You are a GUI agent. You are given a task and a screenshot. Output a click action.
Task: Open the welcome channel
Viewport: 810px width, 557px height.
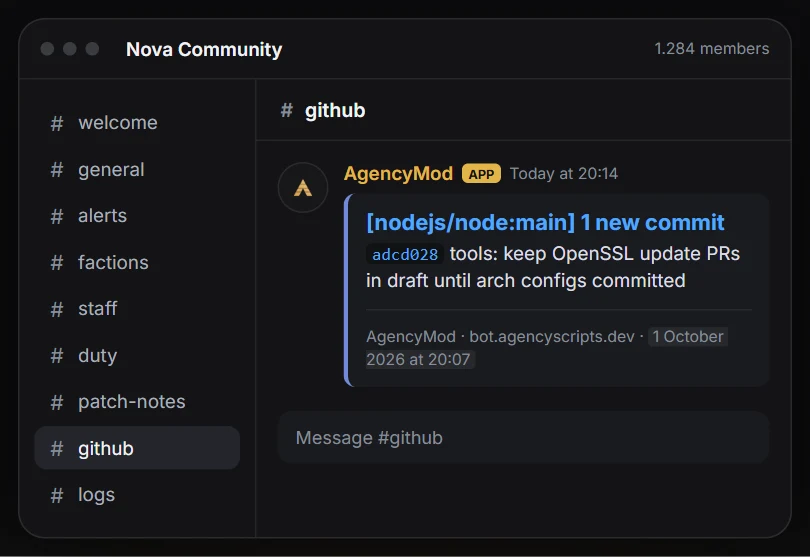(137, 123)
